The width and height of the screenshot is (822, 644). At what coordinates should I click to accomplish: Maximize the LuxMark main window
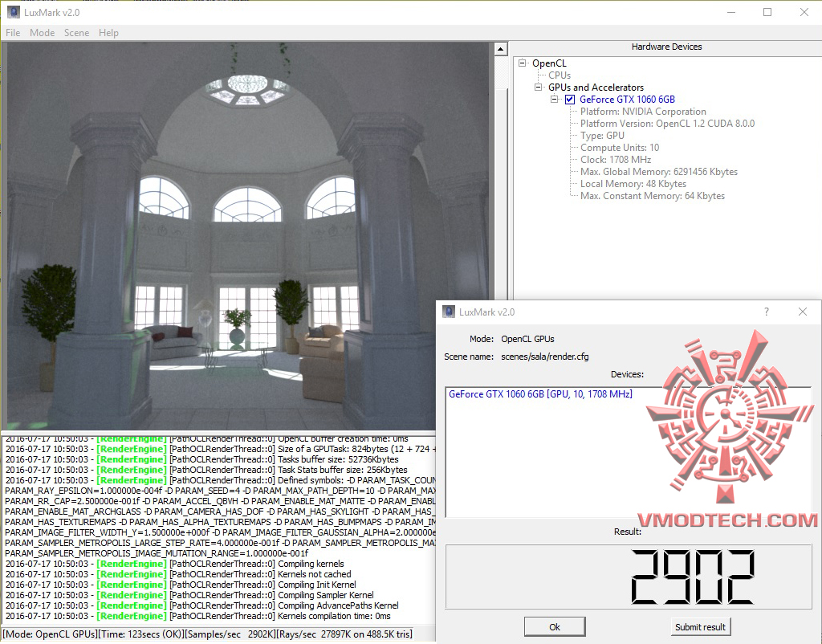point(767,12)
